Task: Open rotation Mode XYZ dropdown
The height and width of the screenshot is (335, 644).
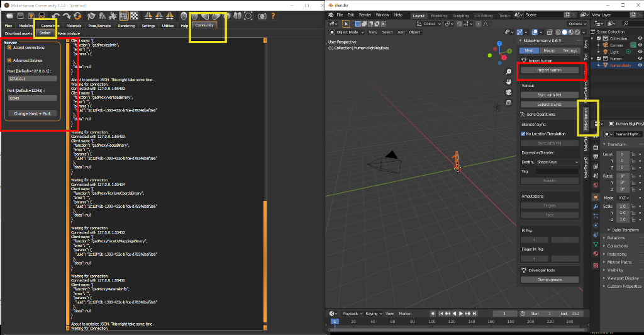Action: point(623,198)
